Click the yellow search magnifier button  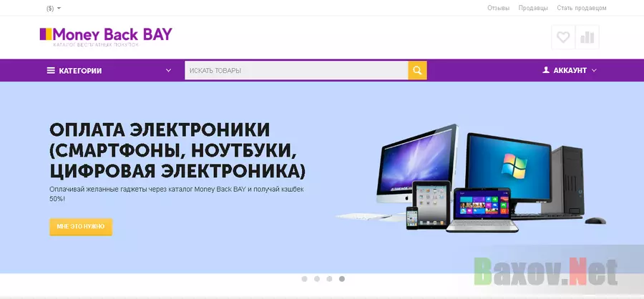(417, 70)
